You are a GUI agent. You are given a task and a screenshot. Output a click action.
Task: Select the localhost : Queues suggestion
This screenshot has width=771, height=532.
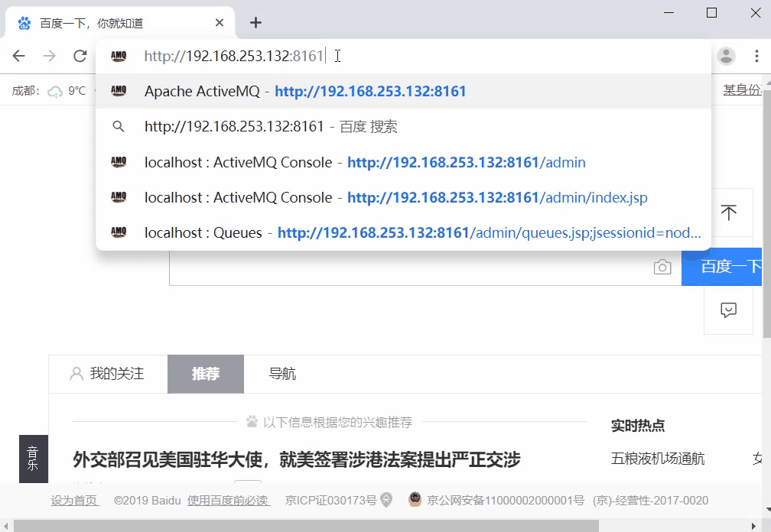(403, 233)
